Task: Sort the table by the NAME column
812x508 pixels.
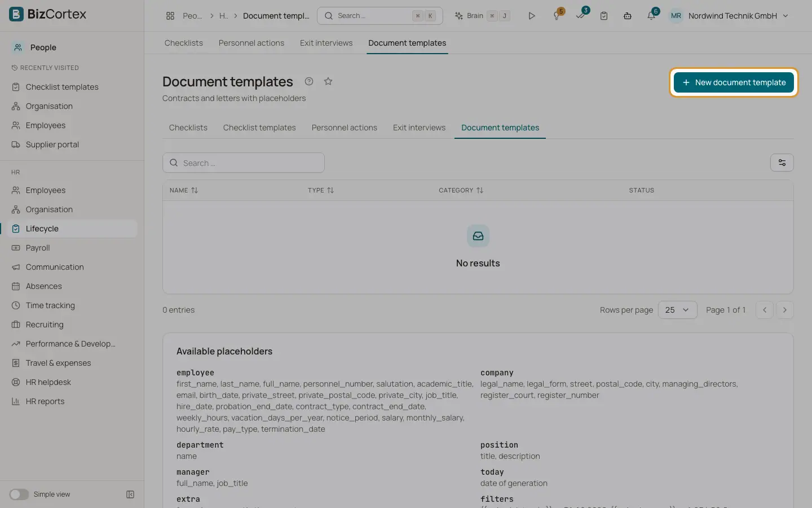Action: pos(184,190)
